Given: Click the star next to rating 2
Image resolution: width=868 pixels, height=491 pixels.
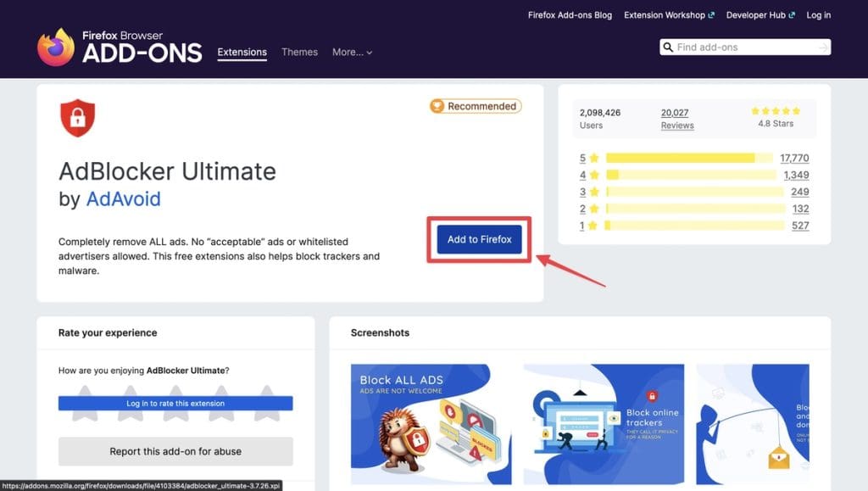Looking at the screenshot, I should coord(594,209).
